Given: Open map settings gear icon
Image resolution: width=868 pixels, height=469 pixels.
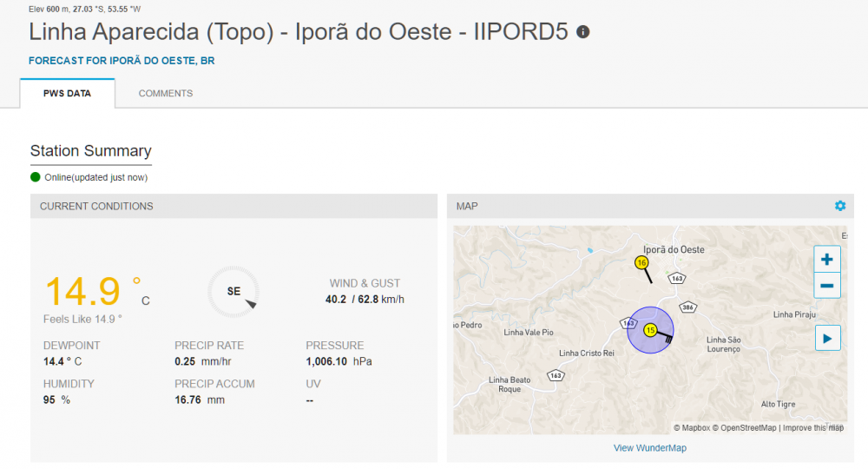Looking at the screenshot, I should (x=839, y=206).
